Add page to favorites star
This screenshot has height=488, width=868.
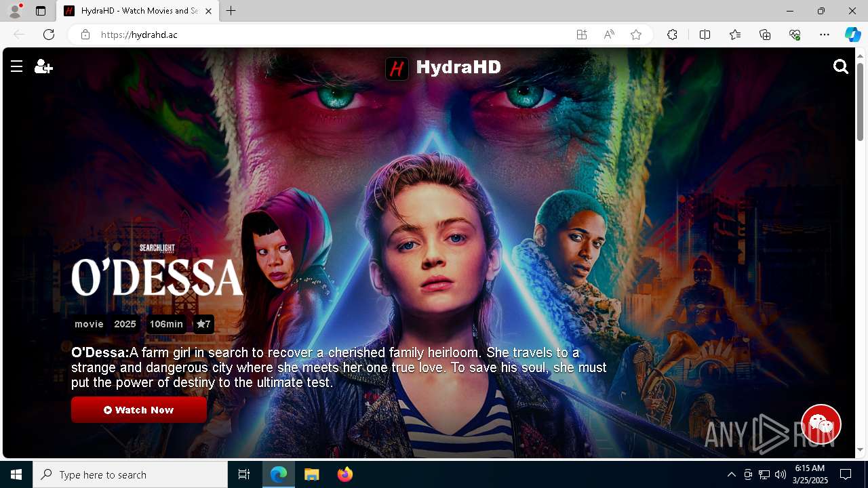pos(636,35)
